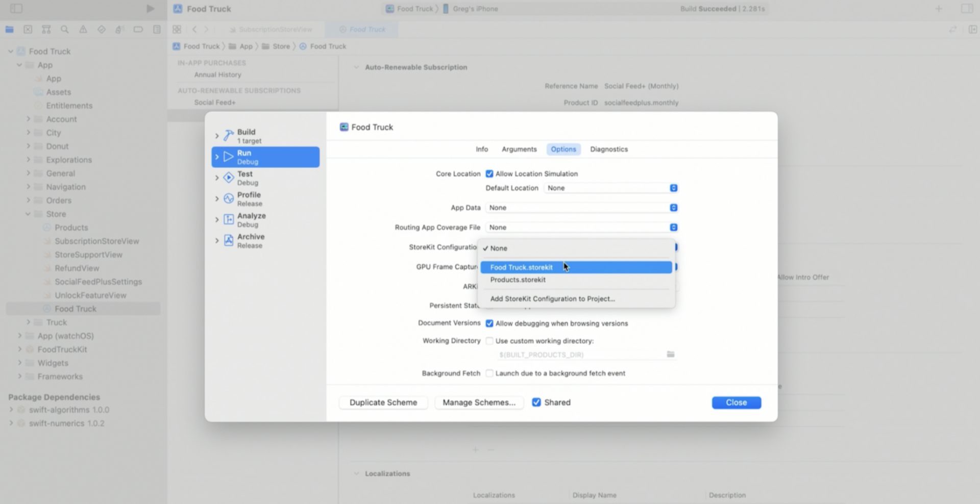Click the Build hammer icon in scheme list
Screen dimensions: 980x504
pyautogui.click(x=229, y=136)
